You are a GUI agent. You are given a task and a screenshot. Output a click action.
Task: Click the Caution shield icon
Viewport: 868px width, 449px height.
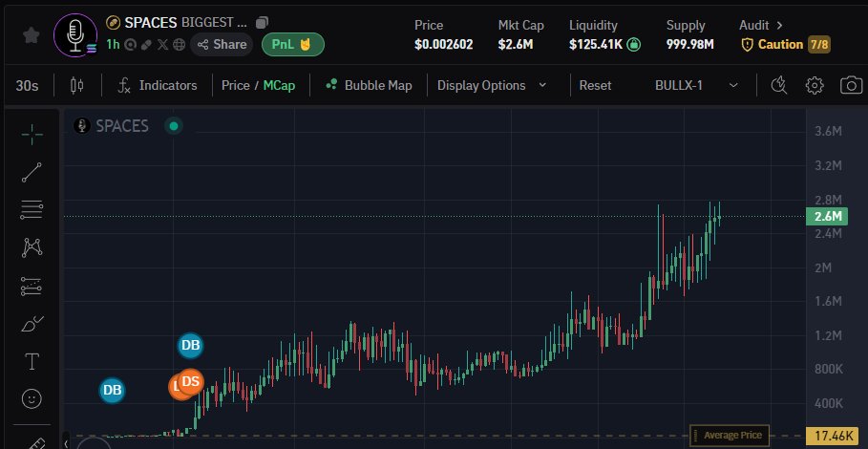click(x=748, y=45)
